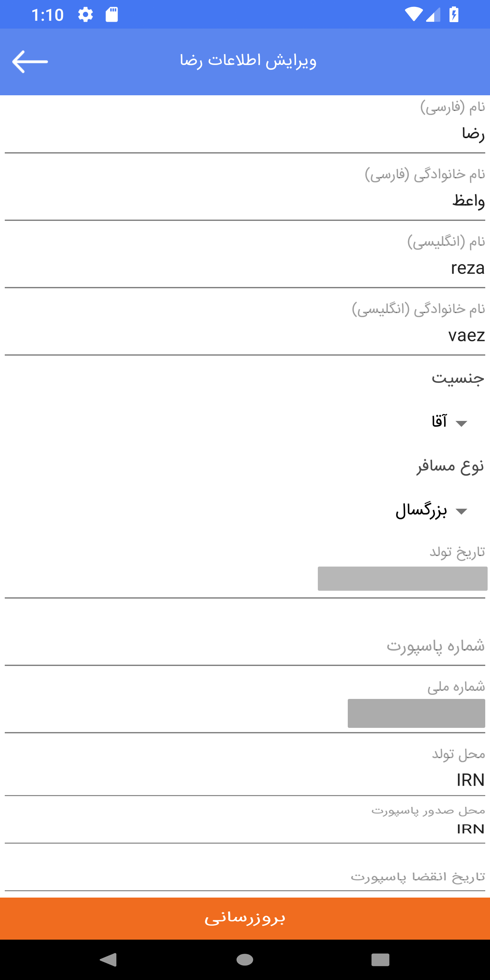Edit English last name field vaez
Screen dimensions: 490x980
click(245, 335)
